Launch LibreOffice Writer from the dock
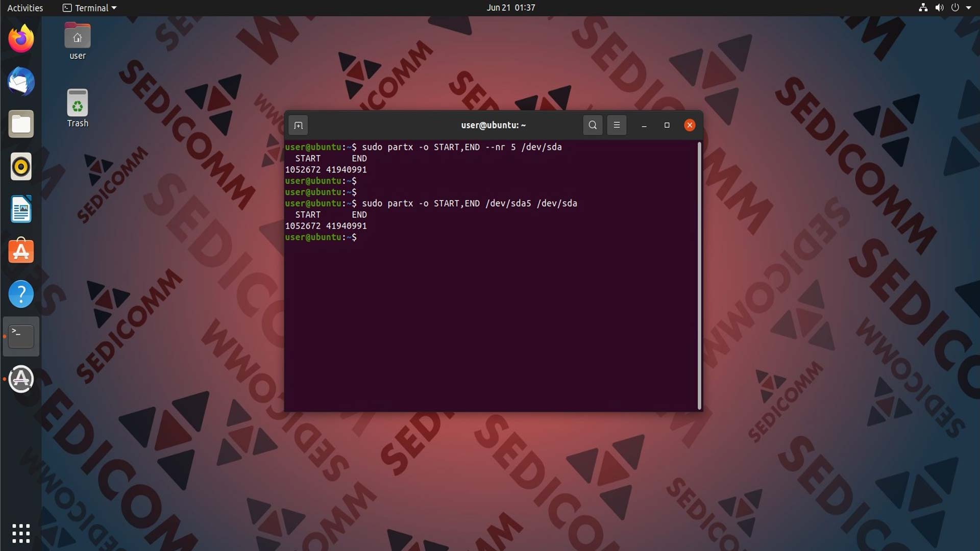Image resolution: width=980 pixels, height=551 pixels. pos(21,209)
